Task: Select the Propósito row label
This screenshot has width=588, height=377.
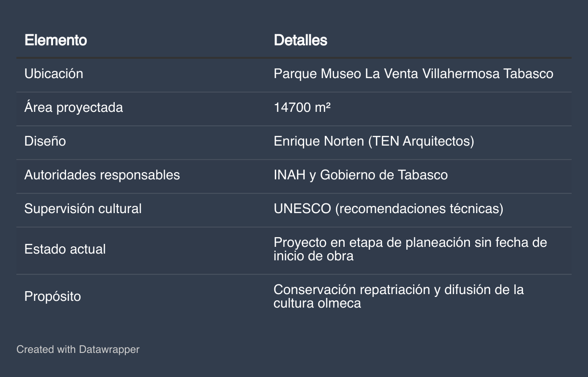Action: coord(53,296)
